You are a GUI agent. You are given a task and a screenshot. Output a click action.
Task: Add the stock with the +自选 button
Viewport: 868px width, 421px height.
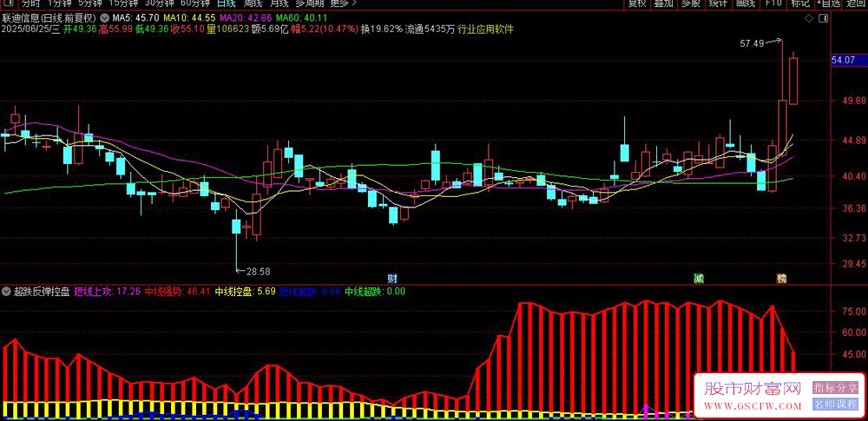828,3
